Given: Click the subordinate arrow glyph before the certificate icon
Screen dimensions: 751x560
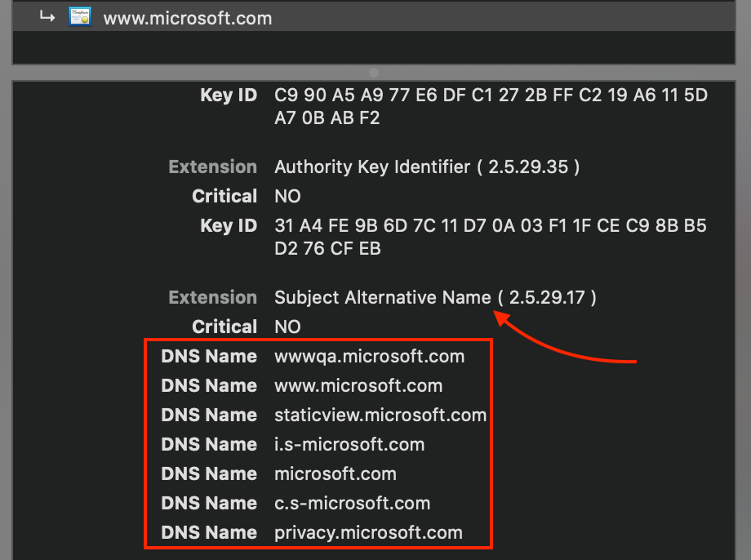Looking at the screenshot, I should coord(47,16).
